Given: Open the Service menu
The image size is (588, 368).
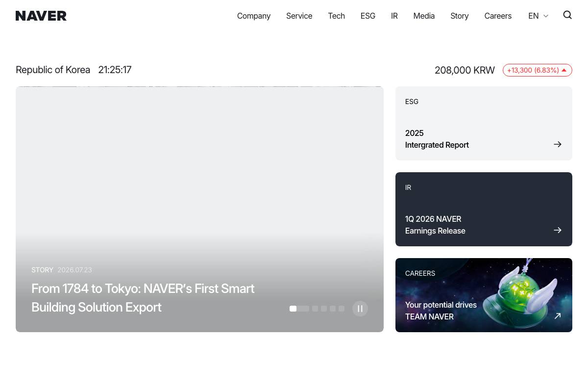Looking at the screenshot, I should pyautogui.click(x=299, y=16).
